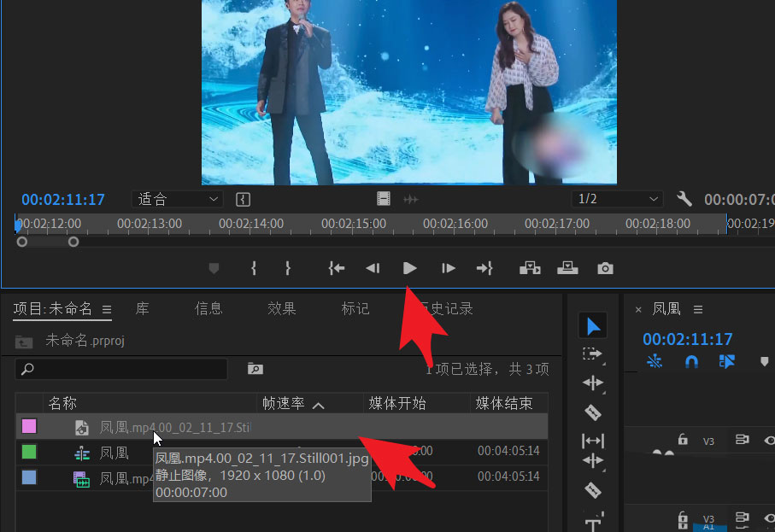
Task: Open the 1/2 playback resolution dropdown
Action: 616,199
